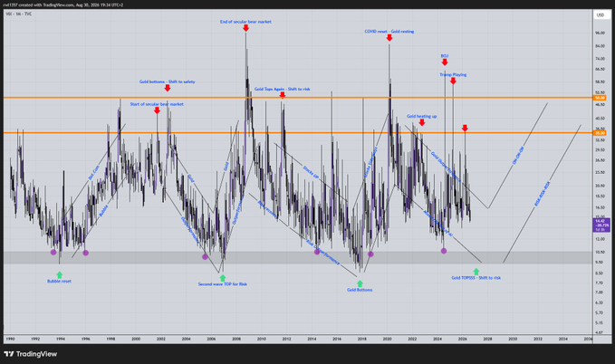Select the 'Bubble reset' label
Image resolution: width=615 pixels, height=364 pixels.
click(59, 282)
